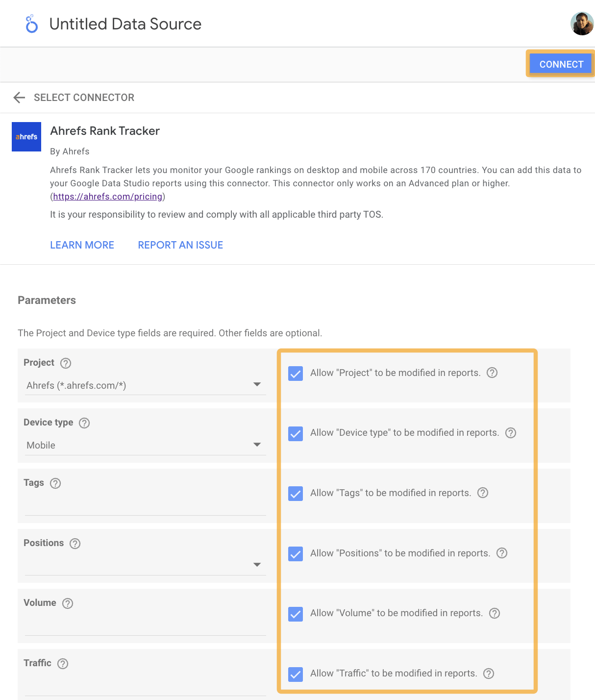View the Tags help tooltip icon
The height and width of the screenshot is (700, 595).
(55, 483)
